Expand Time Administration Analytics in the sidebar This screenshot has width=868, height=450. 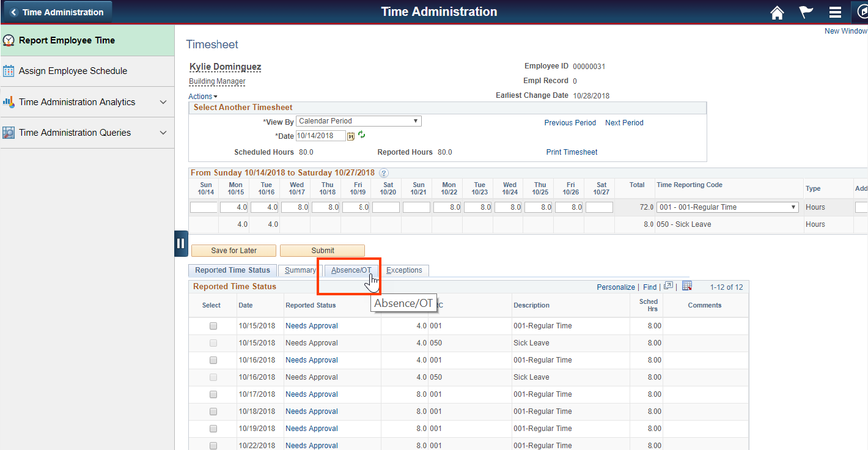[x=163, y=101]
